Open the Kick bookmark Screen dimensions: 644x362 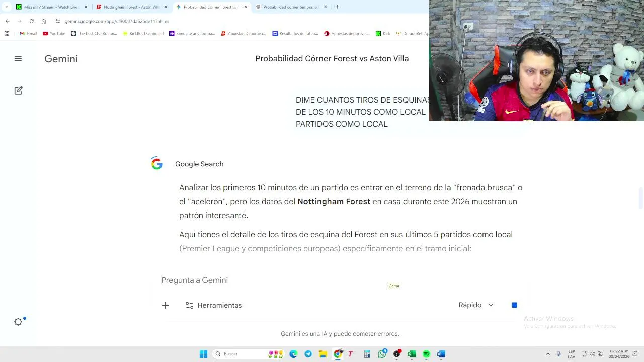tap(383, 33)
